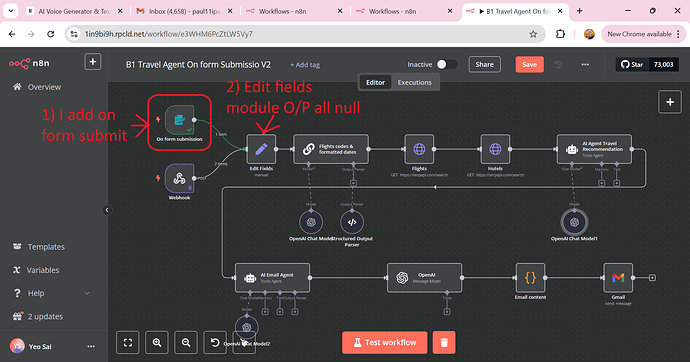
Task: Reset canvas zoom level
Action: point(215,342)
